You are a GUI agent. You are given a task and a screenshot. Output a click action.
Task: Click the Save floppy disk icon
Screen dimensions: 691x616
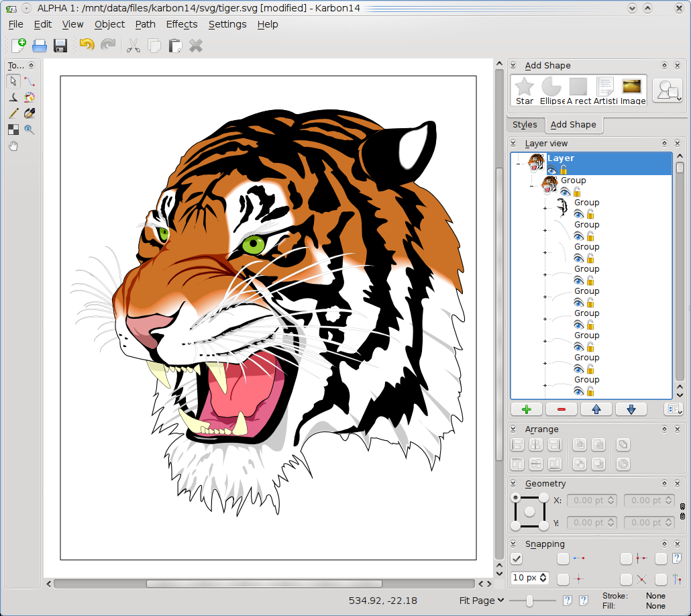pos(60,46)
